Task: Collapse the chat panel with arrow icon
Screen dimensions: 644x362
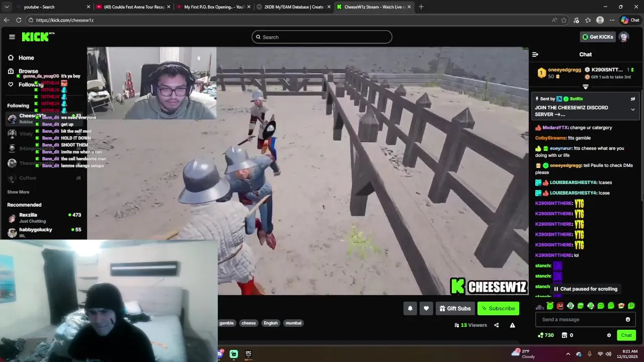Action: 535,54
